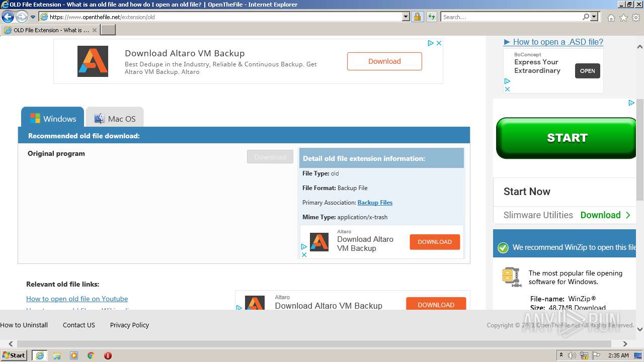Click AdChoices icon above START ad
Viewport: 644px width, 362px height.
click(x=631, y=103)
